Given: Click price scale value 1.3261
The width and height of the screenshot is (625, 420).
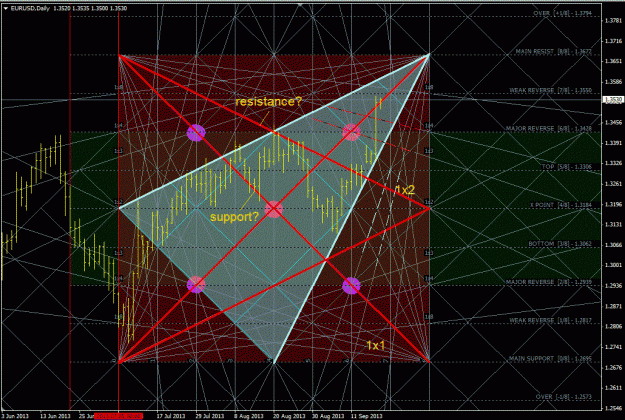Looking at the screenshot, I should pyautogui.click(x=613, y=184).
